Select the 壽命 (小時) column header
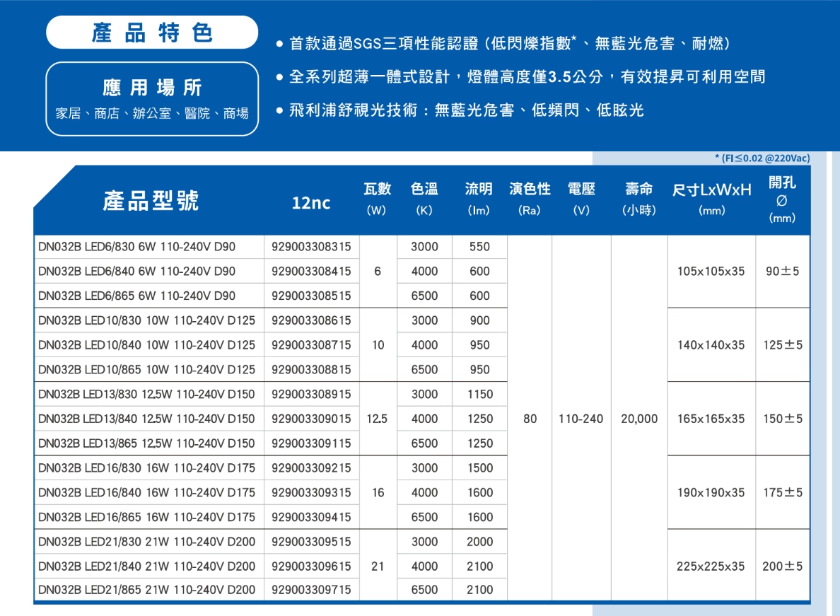Image resolution: width=840 pixels, height=616 pixels. pyautogui.click(x=639, y=199)
